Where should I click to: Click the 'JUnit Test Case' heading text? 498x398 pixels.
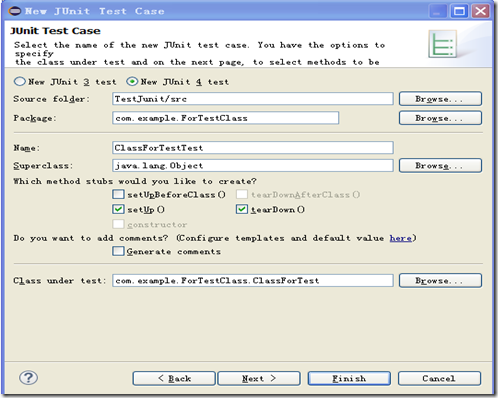(x=55, y=31)
